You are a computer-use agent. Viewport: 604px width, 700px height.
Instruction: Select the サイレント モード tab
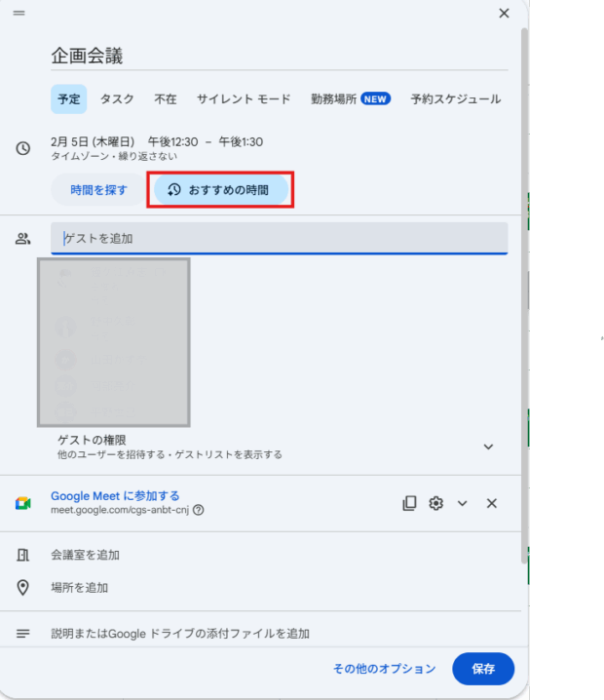point(244,99)
